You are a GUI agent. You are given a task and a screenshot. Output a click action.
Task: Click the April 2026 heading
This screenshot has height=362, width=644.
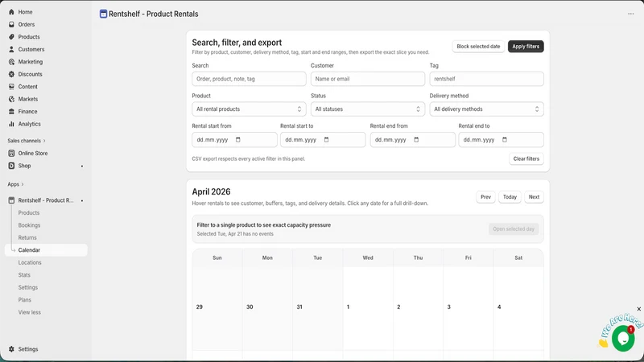(x=211, y=191)
